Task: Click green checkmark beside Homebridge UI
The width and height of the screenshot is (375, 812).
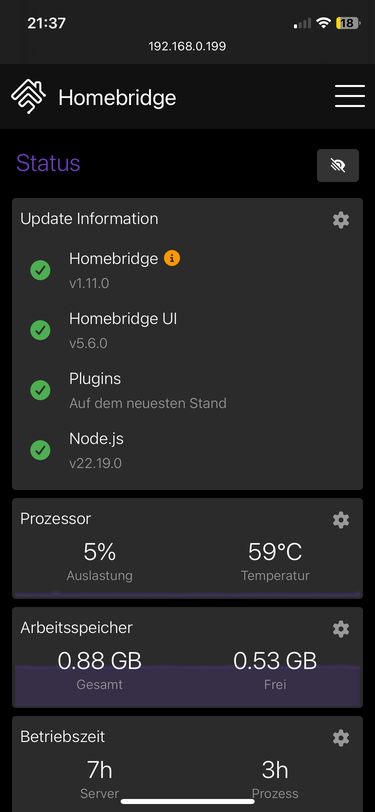Action: pos(40,330)
